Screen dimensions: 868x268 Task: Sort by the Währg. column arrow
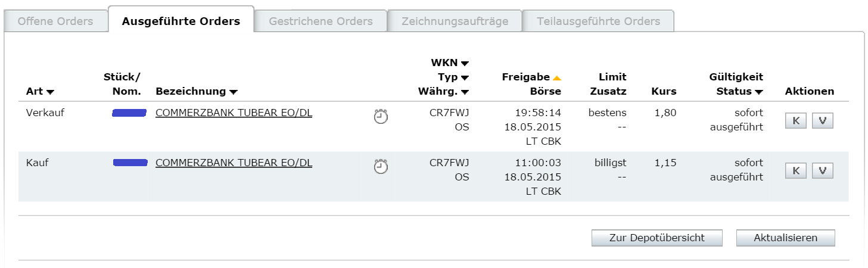tap(465, 92)
